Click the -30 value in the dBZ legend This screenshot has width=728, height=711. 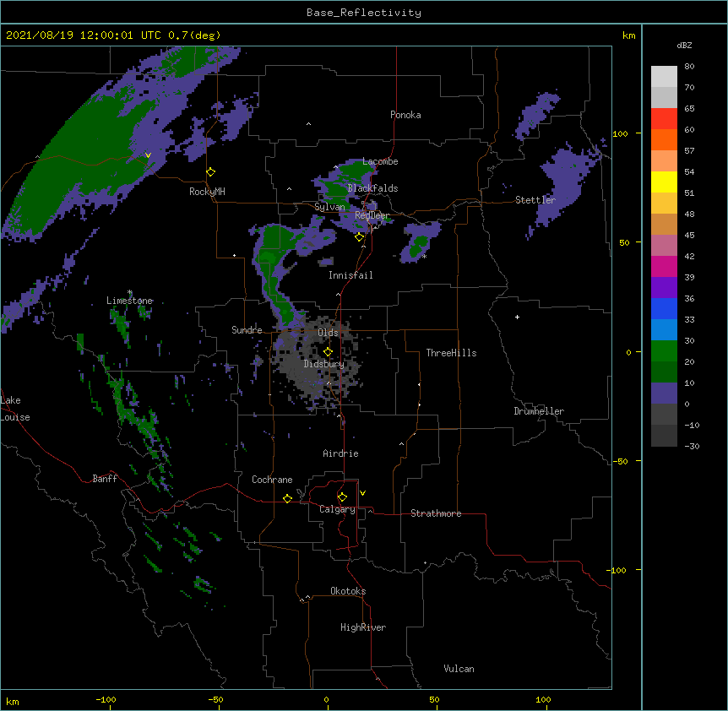pyautogui.click(x=692, y=446)
